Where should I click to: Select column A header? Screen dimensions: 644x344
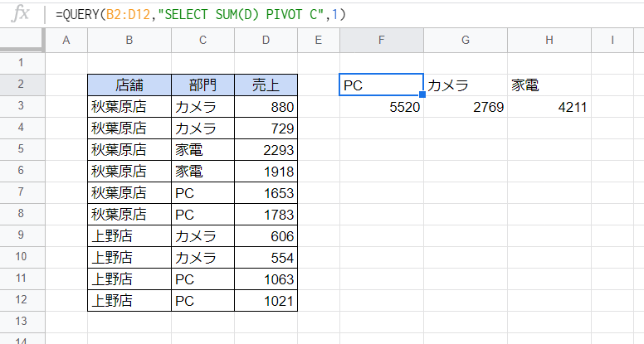[66, 40]
